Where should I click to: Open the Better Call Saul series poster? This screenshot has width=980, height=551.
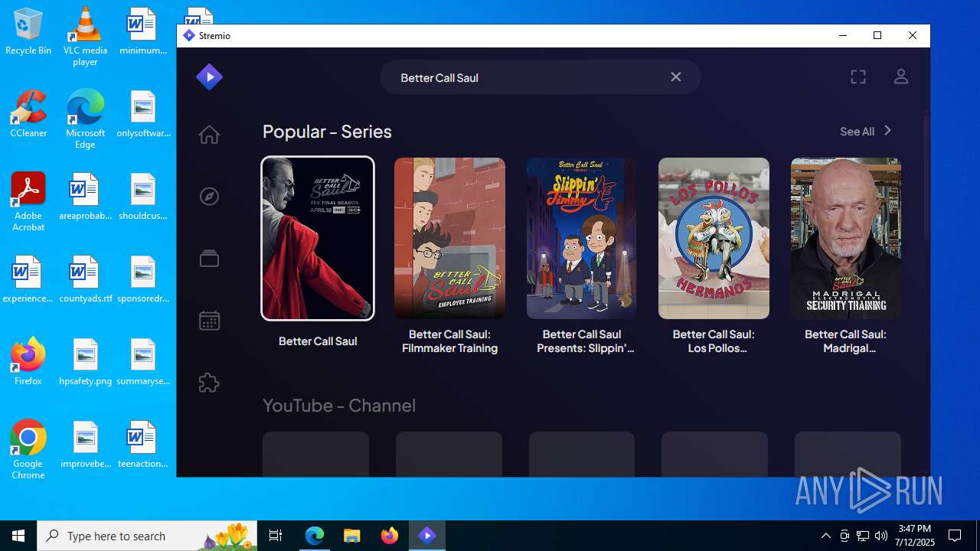coord(318,238)
